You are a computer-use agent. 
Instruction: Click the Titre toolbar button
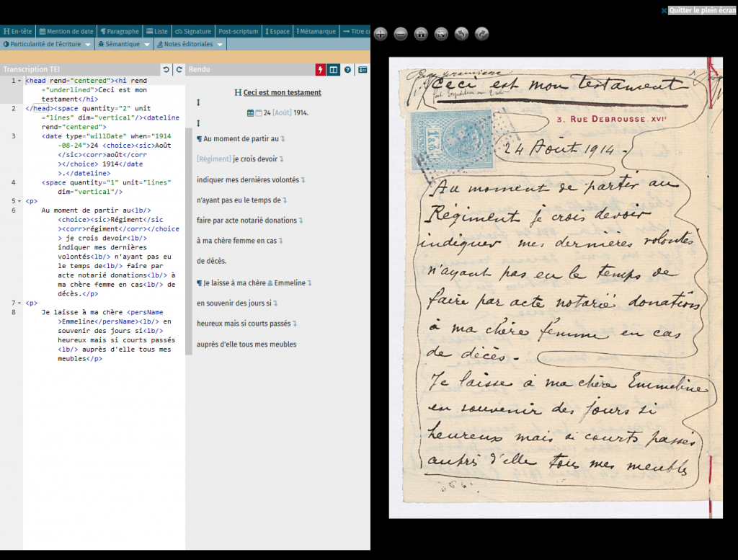pos(355,31)
